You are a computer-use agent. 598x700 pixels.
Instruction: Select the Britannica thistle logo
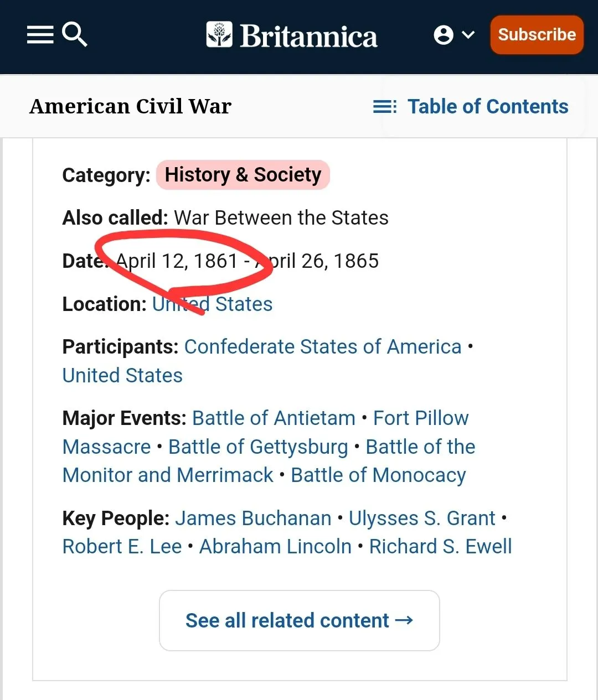219,34
